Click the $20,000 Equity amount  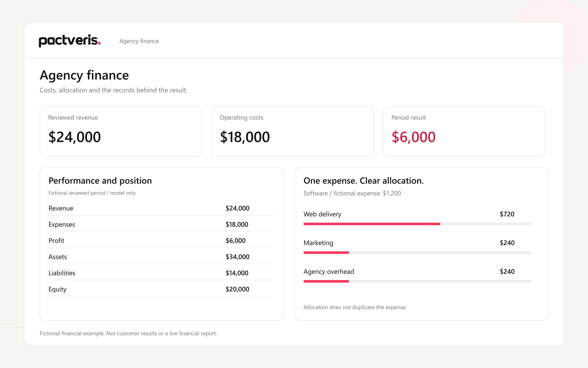click(x=237, y=289)
